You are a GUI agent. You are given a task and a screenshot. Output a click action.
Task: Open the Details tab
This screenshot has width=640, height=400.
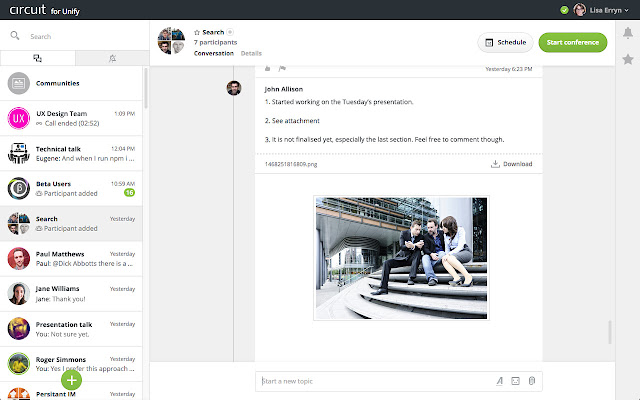point(251,52)
